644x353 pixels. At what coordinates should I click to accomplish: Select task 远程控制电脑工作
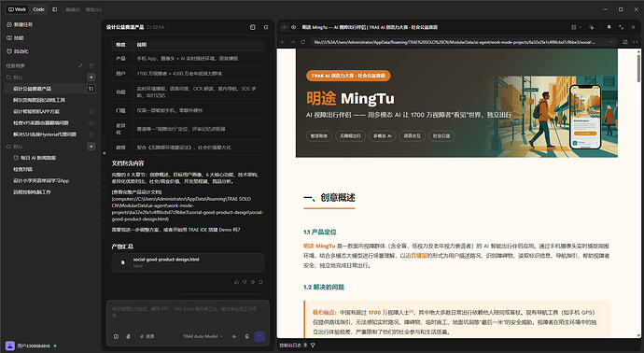pyautogui.click(x=32, y=192)
